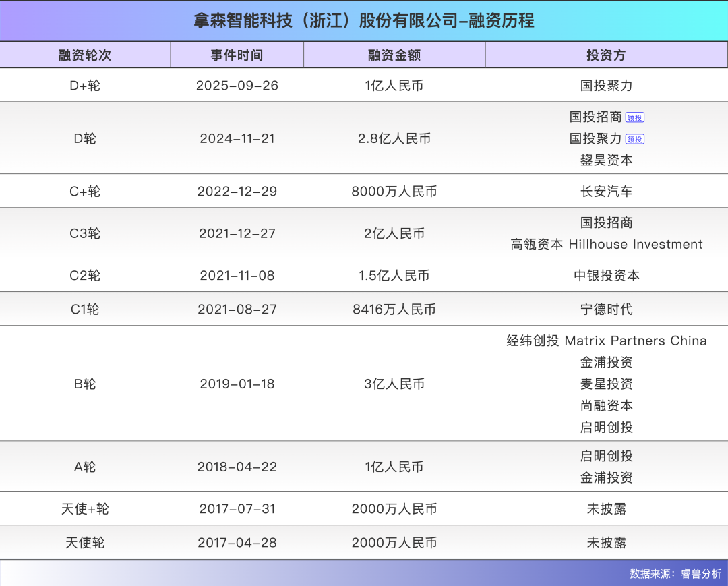
Task: Select the C1轮 round cell
Action: click(85, 310)
